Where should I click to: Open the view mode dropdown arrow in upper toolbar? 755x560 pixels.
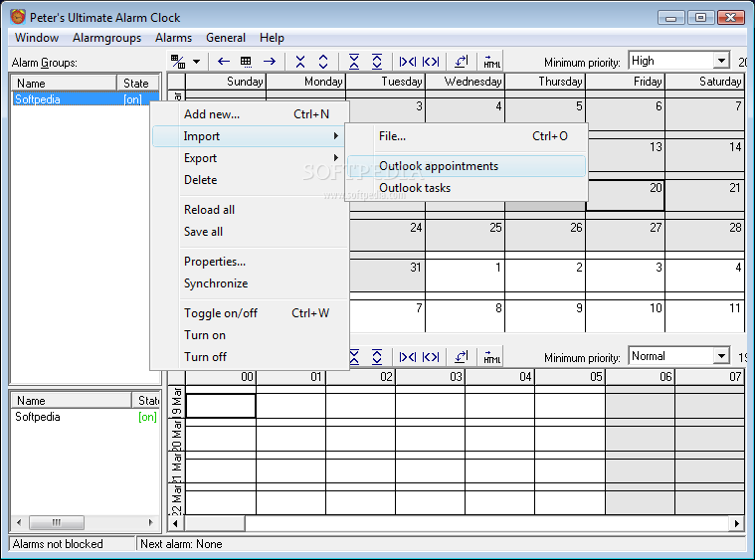point(196,62)
